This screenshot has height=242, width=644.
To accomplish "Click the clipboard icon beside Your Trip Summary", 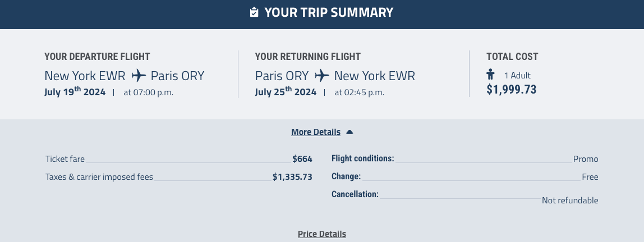I will (254, 12).
